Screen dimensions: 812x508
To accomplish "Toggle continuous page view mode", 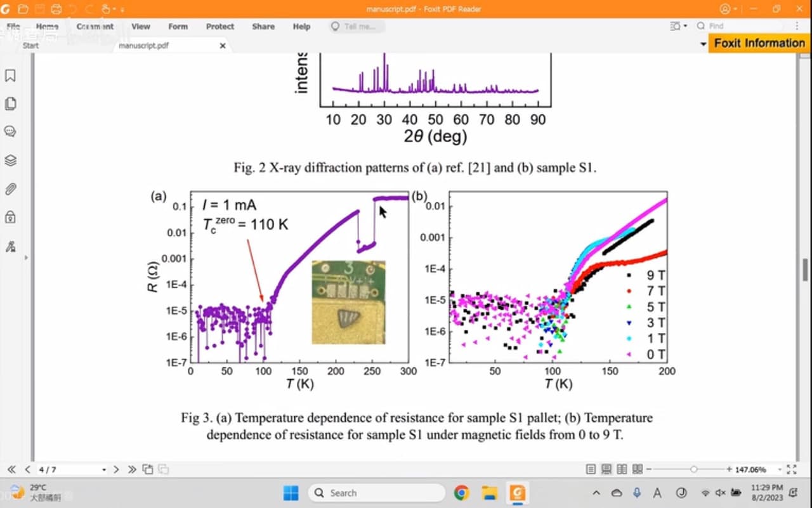I will click(606, 469).
